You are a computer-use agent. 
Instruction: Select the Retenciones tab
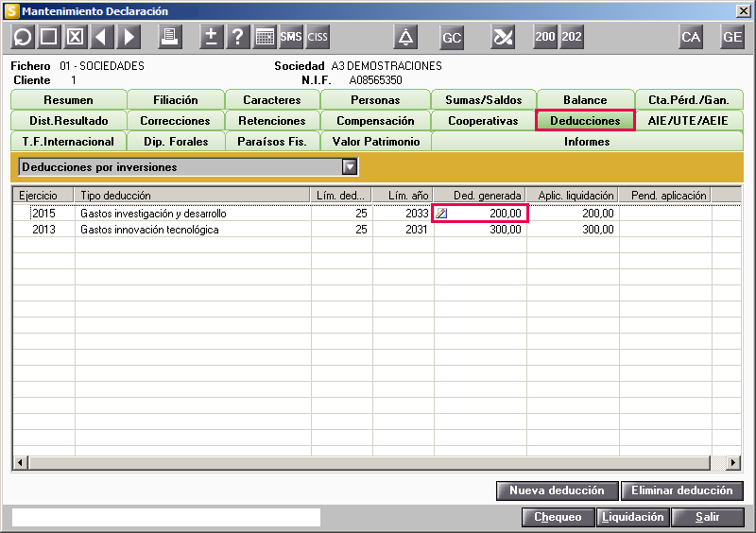(272, 121)
